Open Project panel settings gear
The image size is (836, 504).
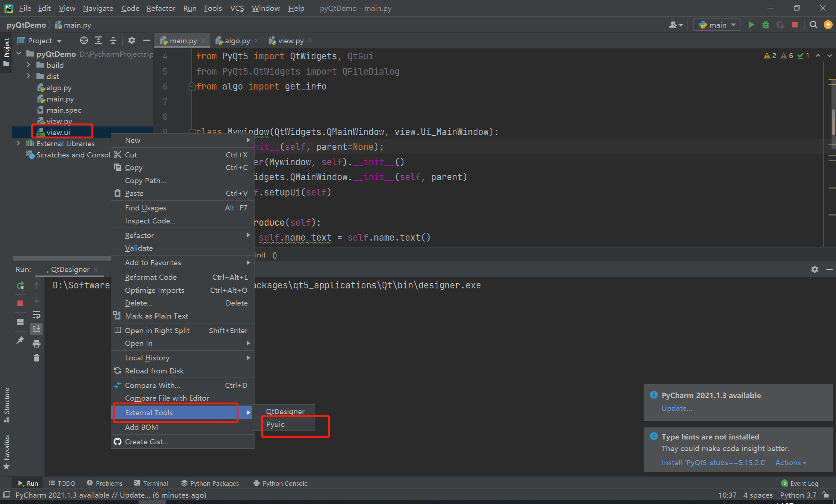click(x=131, y=41)
